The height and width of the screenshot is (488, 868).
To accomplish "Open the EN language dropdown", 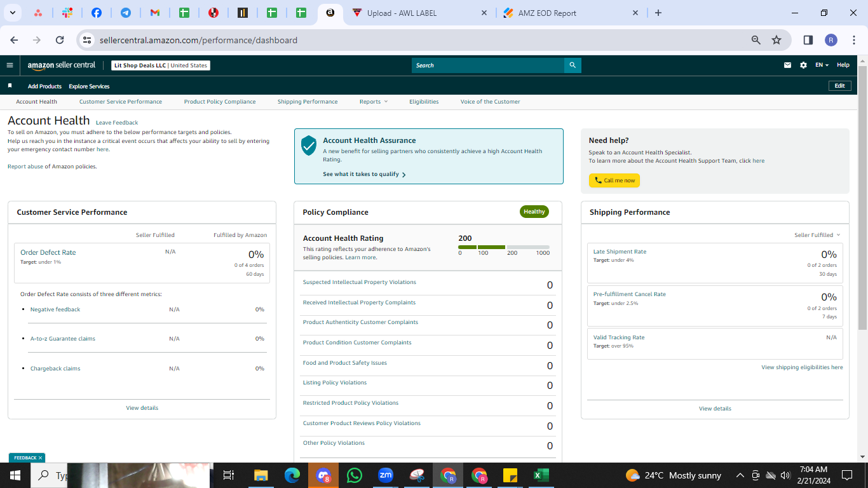I will click(822, 65).
